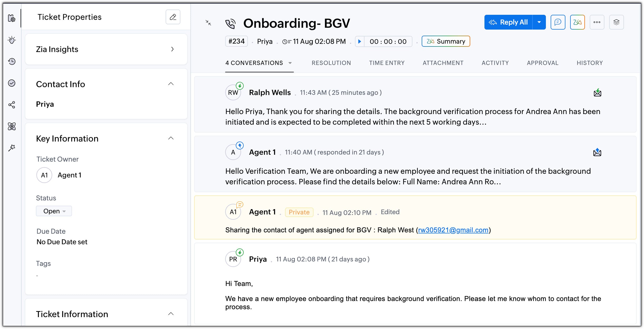Open the ticket history clock sidebar icon
The height and width of the screenshot is (329, 644).
[x=12, y=62]
